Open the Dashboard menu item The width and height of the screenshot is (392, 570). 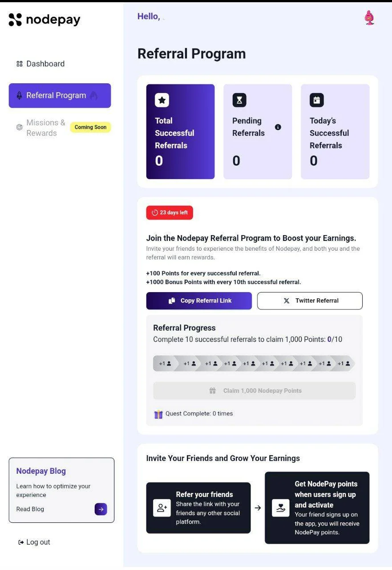pyautogui.click(x=41, y=64)
